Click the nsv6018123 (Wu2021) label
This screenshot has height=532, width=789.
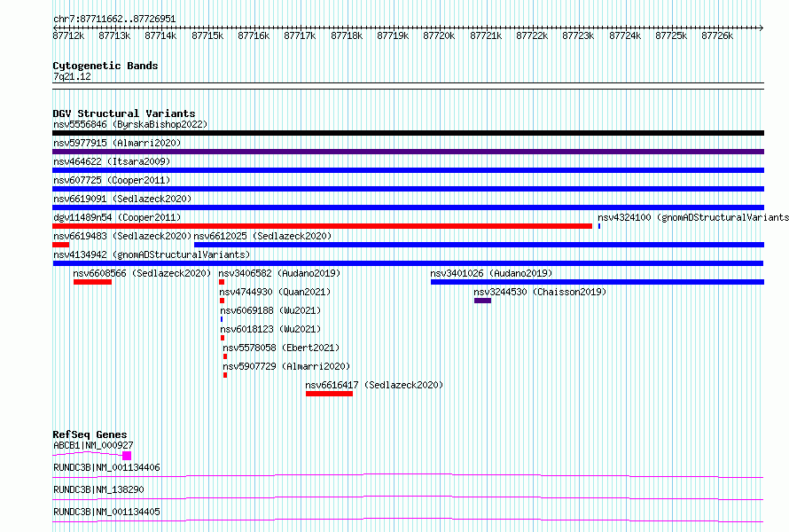coord(270,329)
